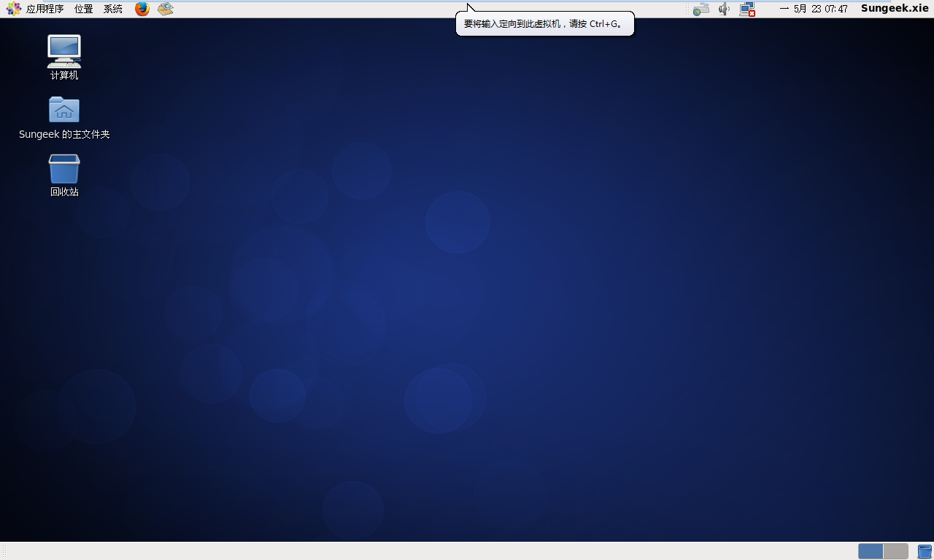Click the dotted handle left of the tray icons
Viewport: 934px width, 560px height.
pyautogui.click(x=687, y=9)
